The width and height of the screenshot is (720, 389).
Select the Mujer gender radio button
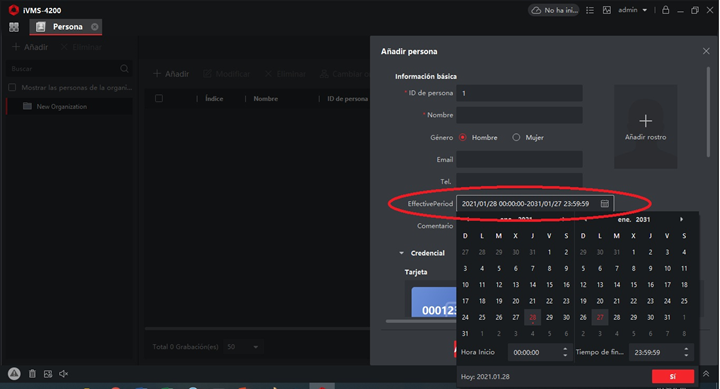tap(516, 137)
